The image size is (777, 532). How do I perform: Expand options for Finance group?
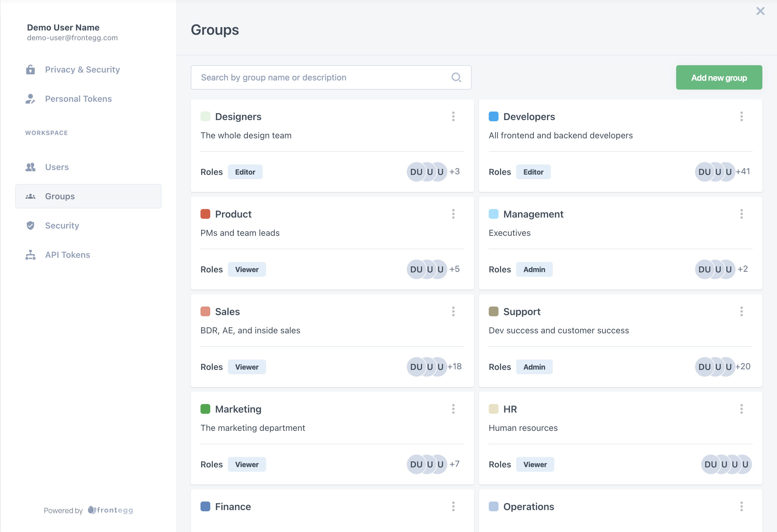click(453, 507)
